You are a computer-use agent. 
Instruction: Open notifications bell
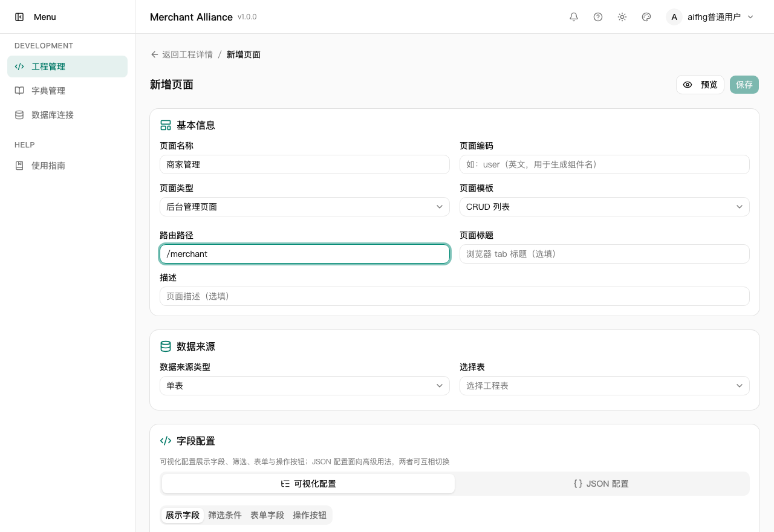(574, 17)
